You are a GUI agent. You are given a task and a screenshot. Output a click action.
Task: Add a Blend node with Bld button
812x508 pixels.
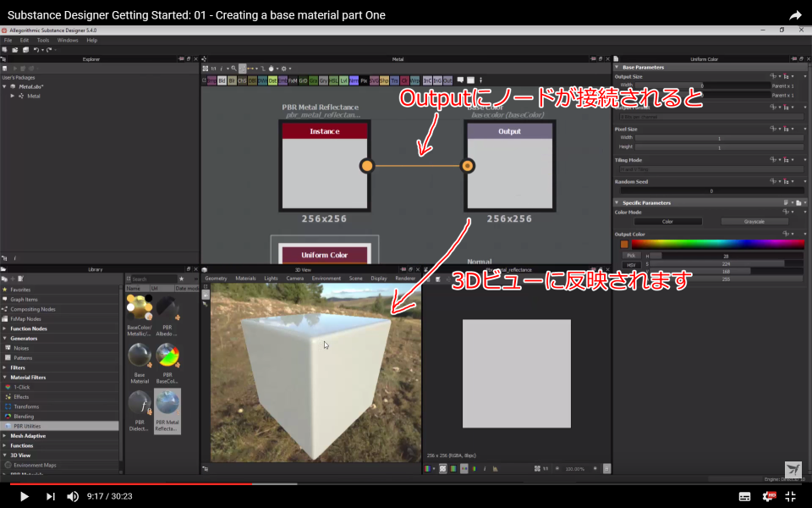tap(222, 80)
